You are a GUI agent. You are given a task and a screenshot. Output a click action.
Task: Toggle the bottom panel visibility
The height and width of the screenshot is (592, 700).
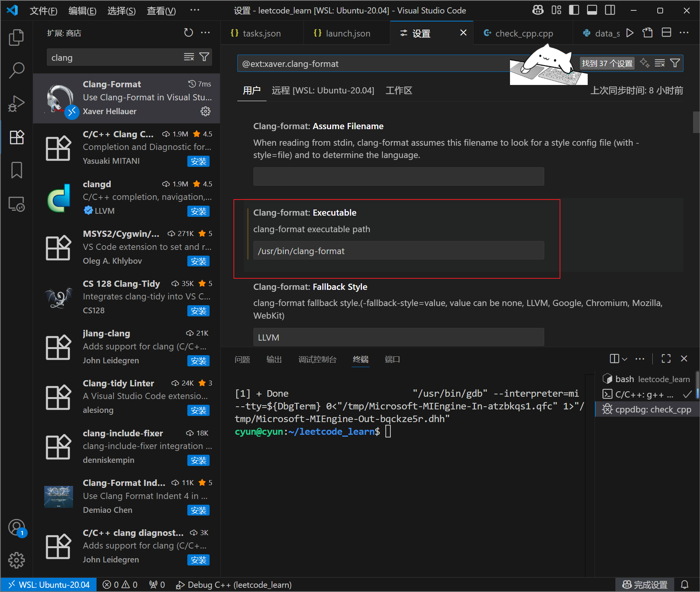pyautogui.click(x=592, y=10)
